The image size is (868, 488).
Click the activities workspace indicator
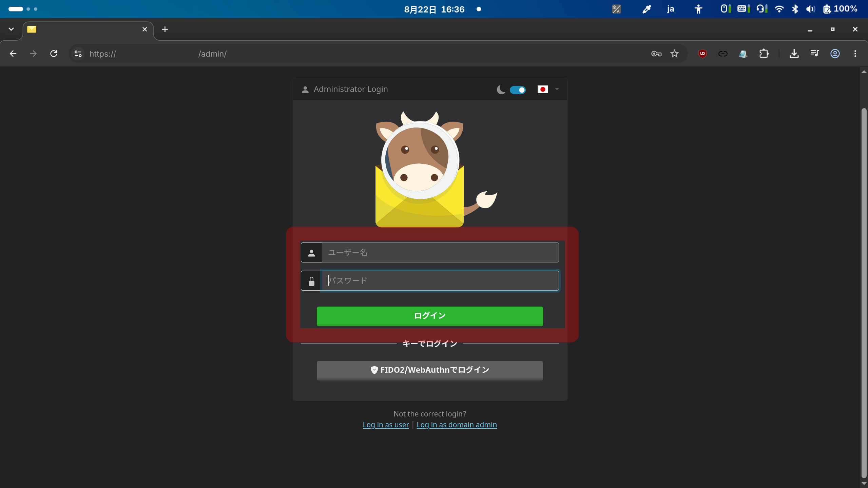(23, 9)
